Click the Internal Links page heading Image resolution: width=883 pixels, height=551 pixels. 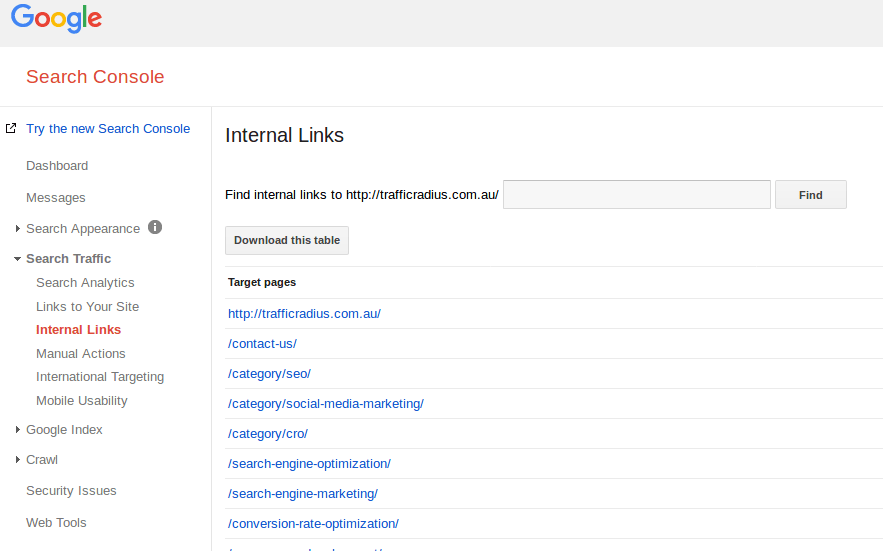284,135
